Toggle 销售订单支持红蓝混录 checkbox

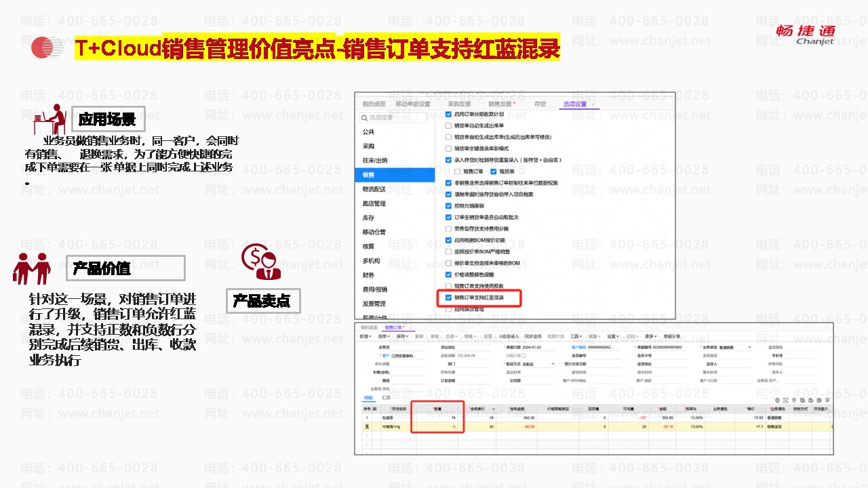coord(448,297)
